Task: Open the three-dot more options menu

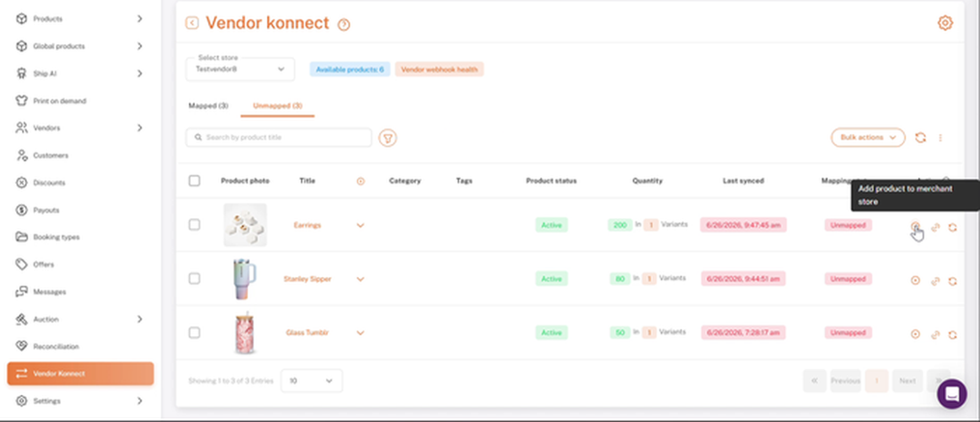Action: point(940,138)
